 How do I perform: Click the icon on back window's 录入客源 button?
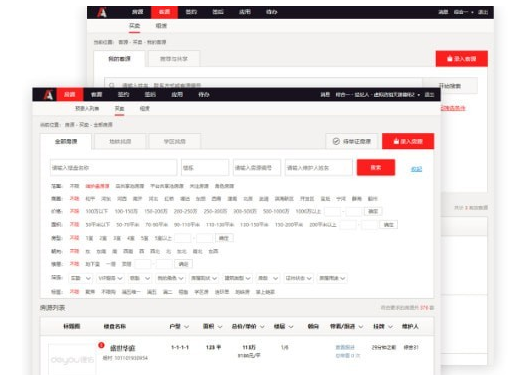(450, 59)
